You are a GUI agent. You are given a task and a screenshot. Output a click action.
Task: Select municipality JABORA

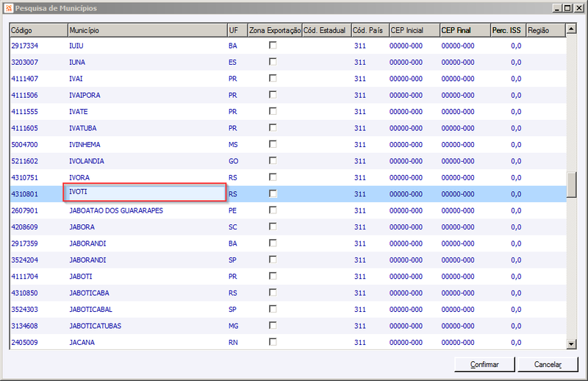click(x=82, y=227)
